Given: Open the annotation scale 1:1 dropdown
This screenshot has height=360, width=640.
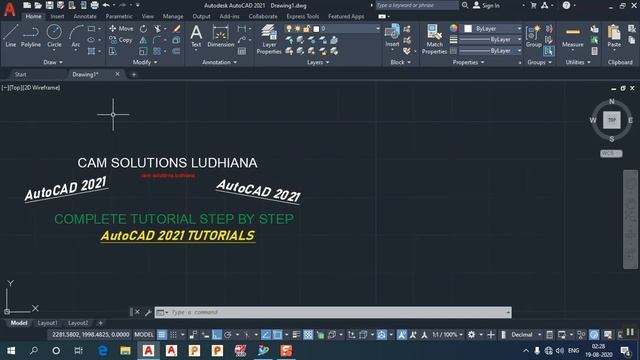Looking at the screenshot, I should tap(447, 335).
